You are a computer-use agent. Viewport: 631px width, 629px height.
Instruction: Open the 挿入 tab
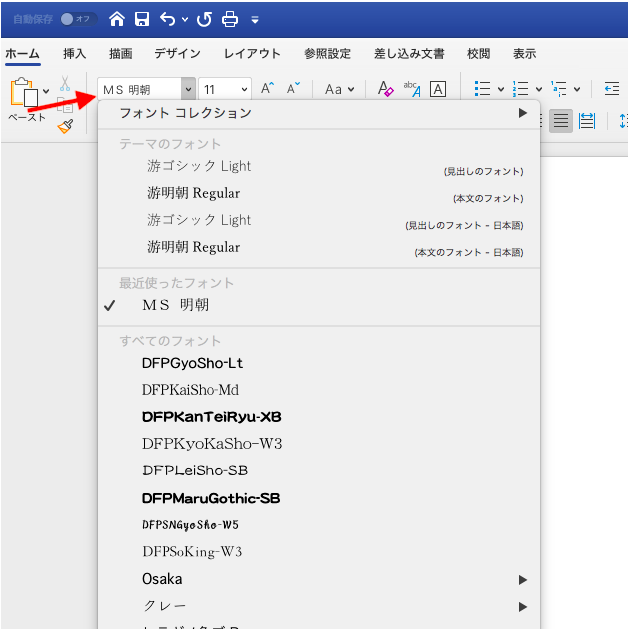(74, 54)
